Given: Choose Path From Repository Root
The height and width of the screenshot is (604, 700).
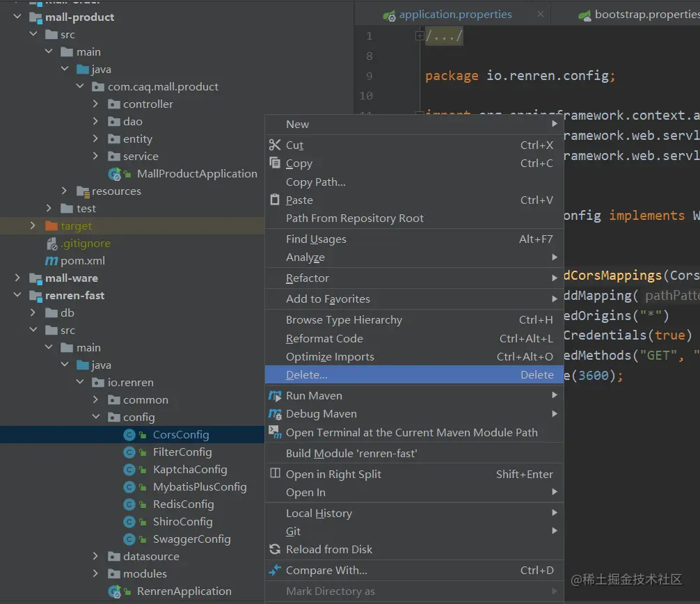Looking at the screenshot, I should (414, 218).
